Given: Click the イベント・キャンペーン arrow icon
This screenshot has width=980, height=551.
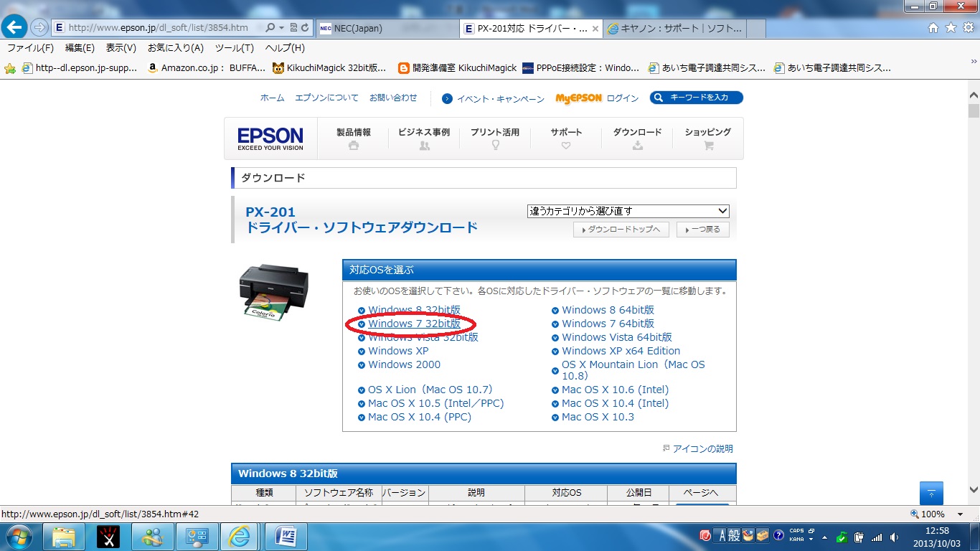Looking at the screenshot, I should (447, 98).
